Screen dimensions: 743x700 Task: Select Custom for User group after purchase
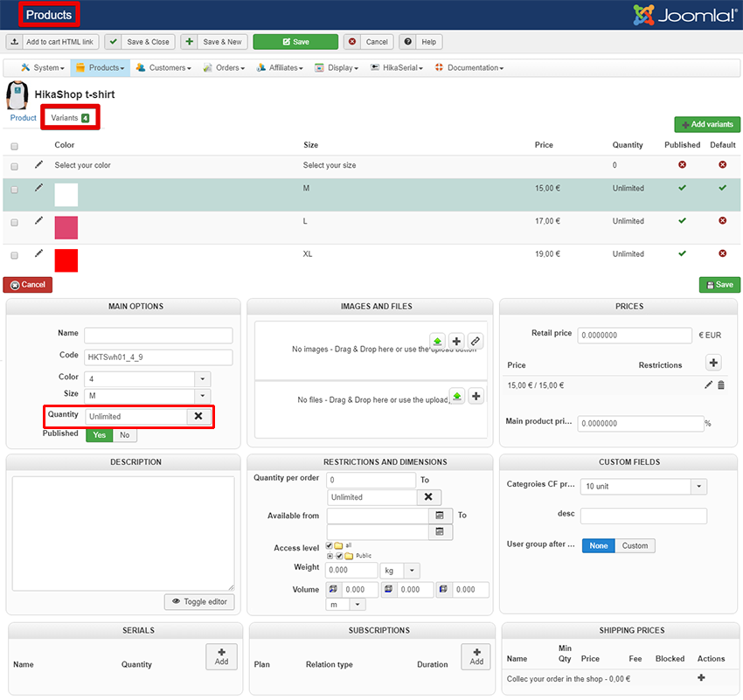pos(635,545)
